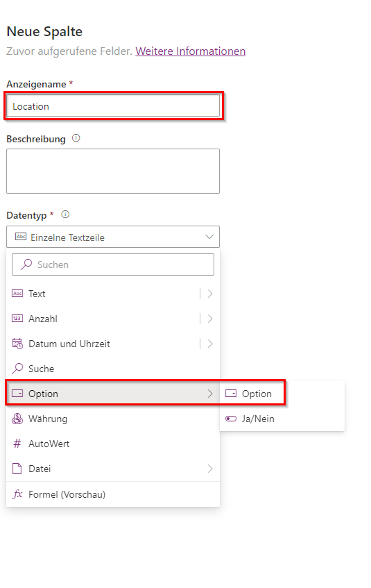Click the Anzahl number icon
This screenshot has height=588, width=371.
click(x=17, y=319)
